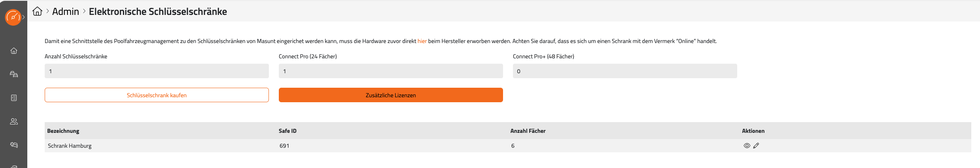Screen dimensions: 980x168
Task: Open the damaged car icon in the sidebar
Action: (14, 145)
